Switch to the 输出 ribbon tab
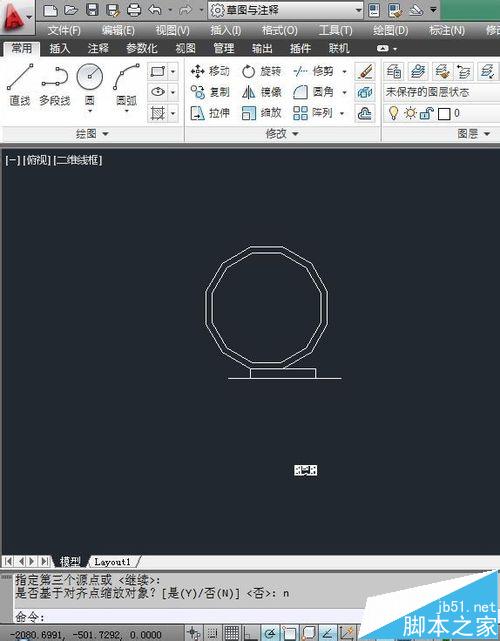This screenshot has width=500, height=641. 262,49
